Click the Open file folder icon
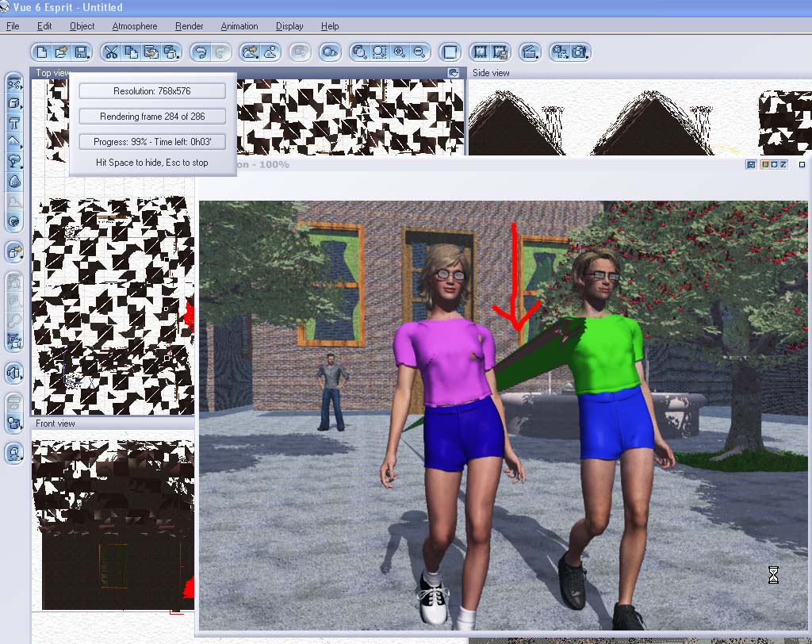Screen dimensions: 812x644 point(61,52)
